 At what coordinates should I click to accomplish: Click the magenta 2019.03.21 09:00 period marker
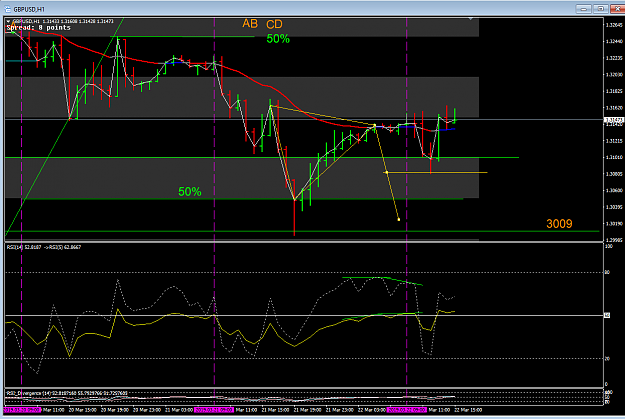[214, 410]
